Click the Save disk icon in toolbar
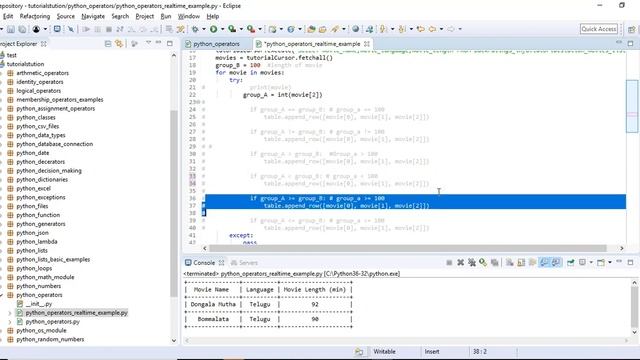The height and width of the screenshot is (360, 640). pyautogui.click(x=11, y=29)
